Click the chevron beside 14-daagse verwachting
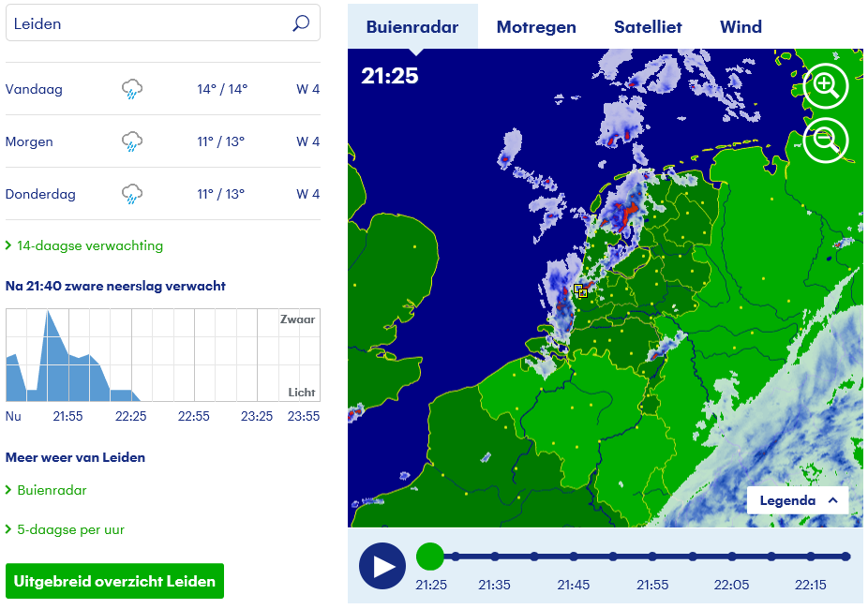 [8, 245]
